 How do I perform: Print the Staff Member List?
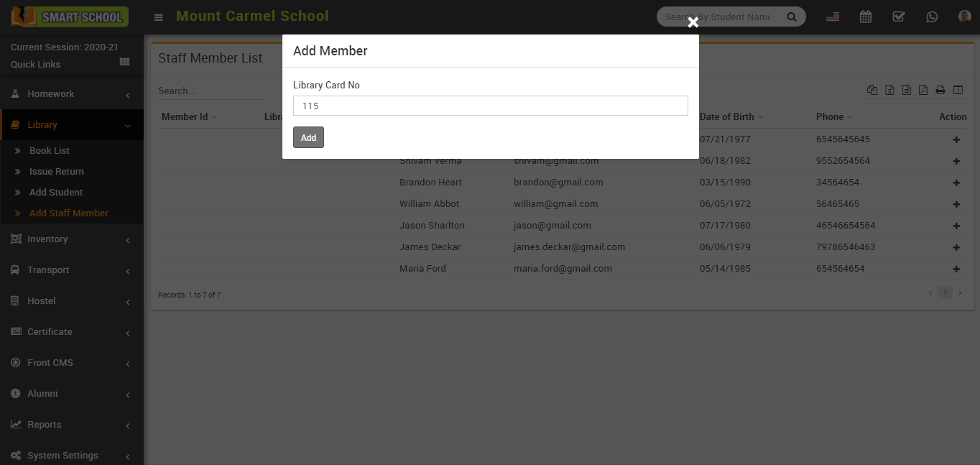click(940, 90)
